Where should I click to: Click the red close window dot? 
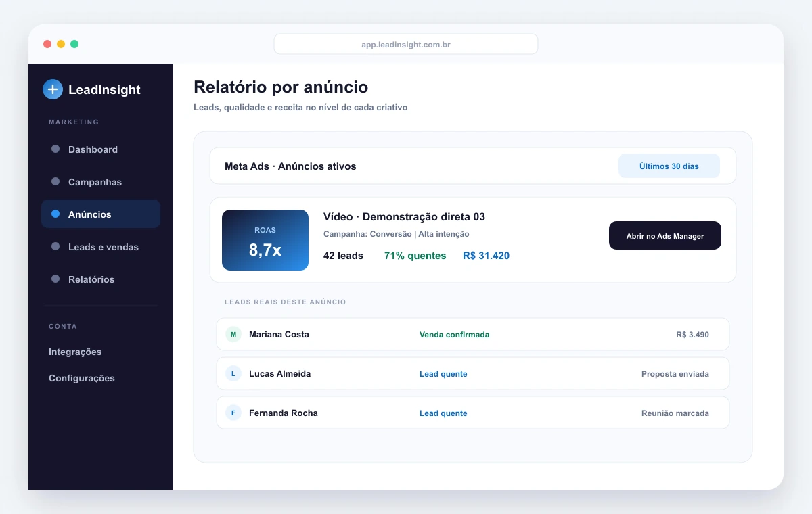tap(47, 44)
